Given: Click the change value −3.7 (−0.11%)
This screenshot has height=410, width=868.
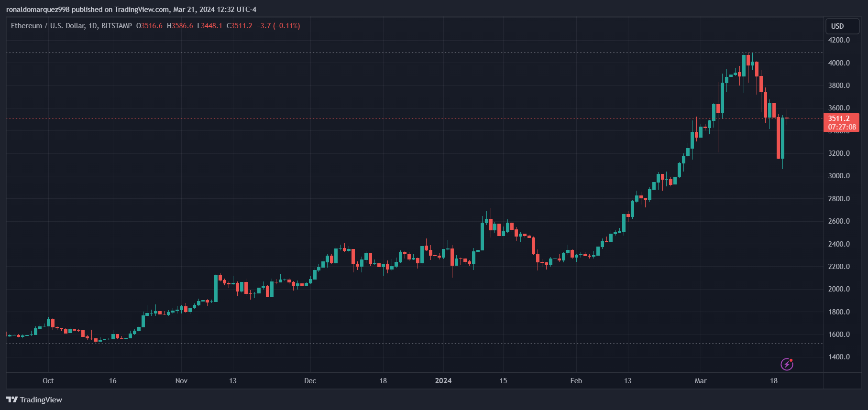Looking at the screenshot, I should coord(278,26).
